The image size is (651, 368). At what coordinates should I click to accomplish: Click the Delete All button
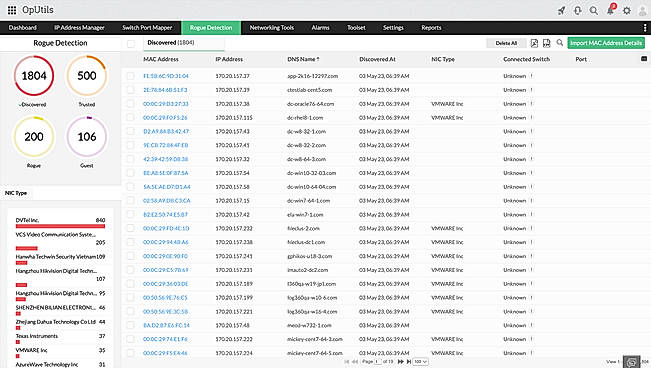[x=506, y=43]
